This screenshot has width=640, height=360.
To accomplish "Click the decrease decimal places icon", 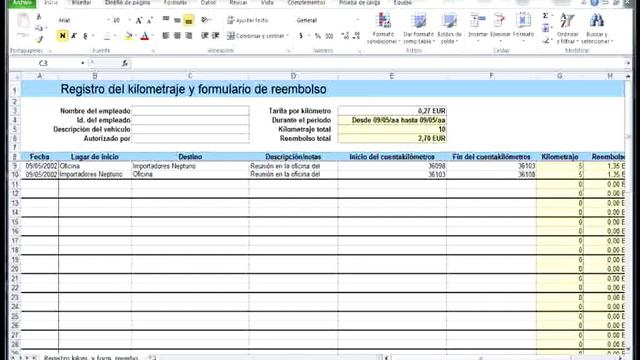I will tap(356, 36).
